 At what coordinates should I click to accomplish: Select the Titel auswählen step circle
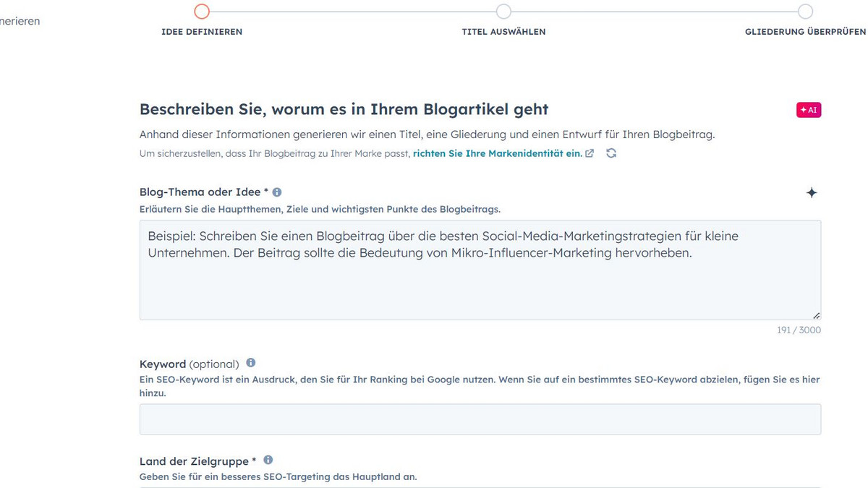503,12
